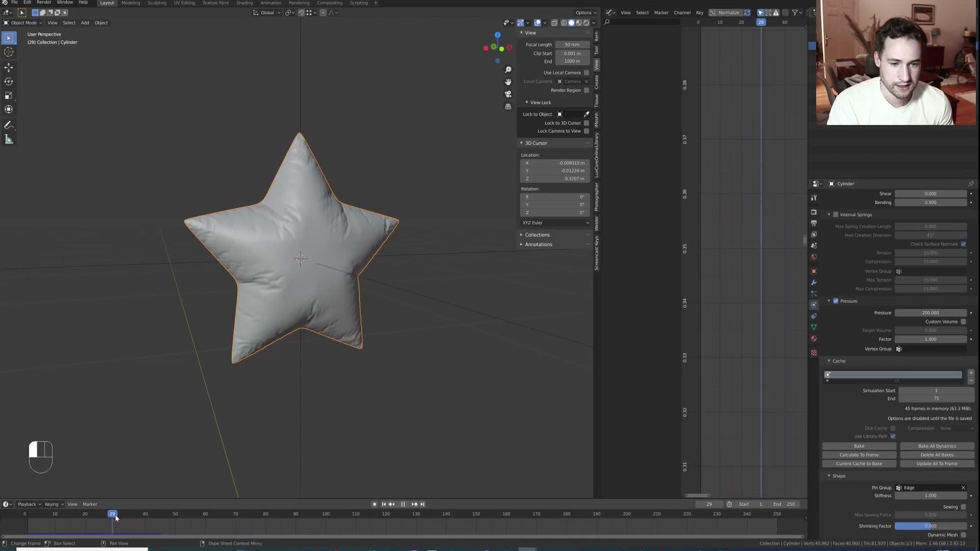The image size is (980, 551).
Task: Jump to timeline start frame
Action: [384, 504]
